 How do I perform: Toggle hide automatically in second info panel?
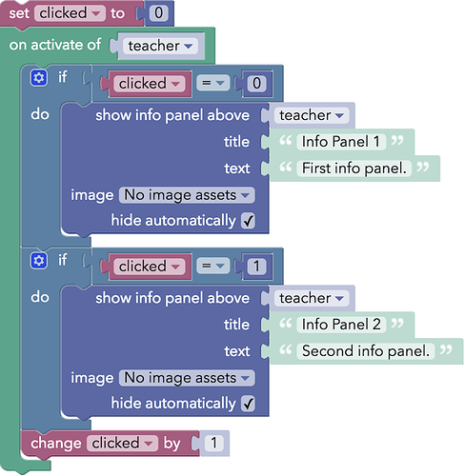[x=248, y=404]
